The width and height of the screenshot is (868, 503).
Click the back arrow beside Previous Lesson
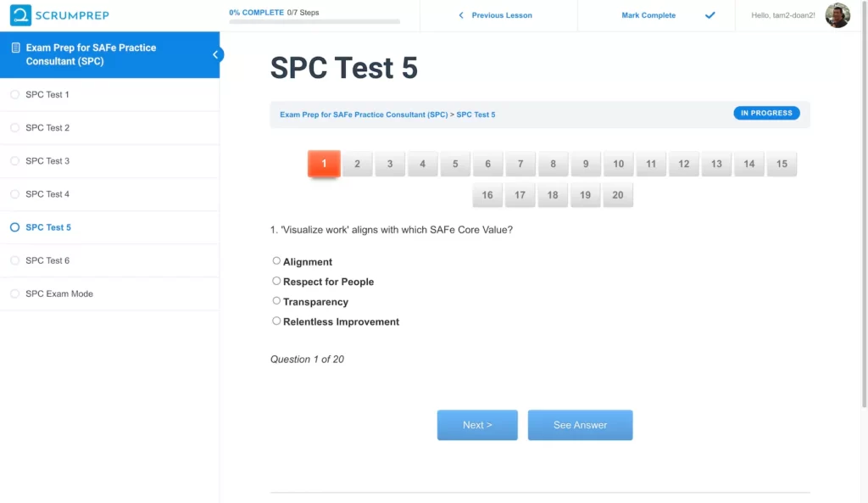[x=461, y=15]
